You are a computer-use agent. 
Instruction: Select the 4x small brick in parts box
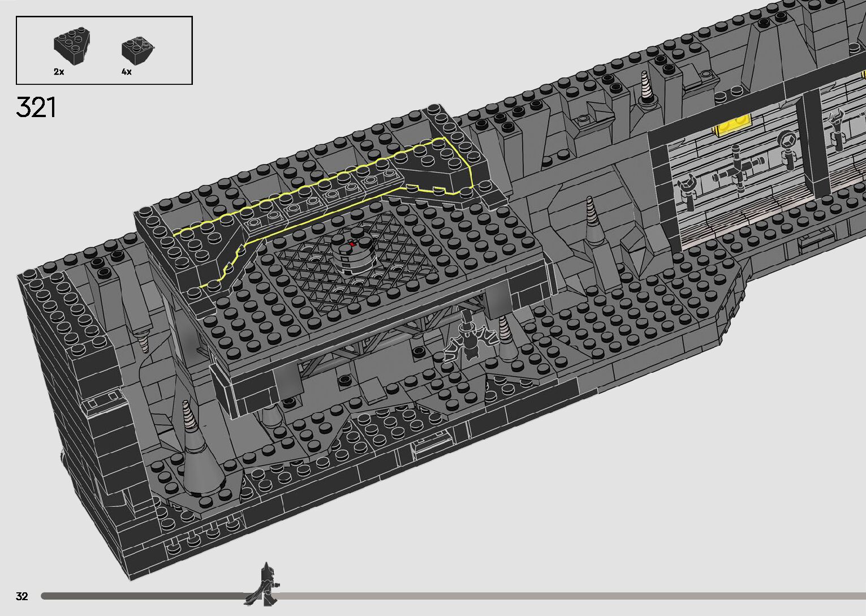pos(137,49)
